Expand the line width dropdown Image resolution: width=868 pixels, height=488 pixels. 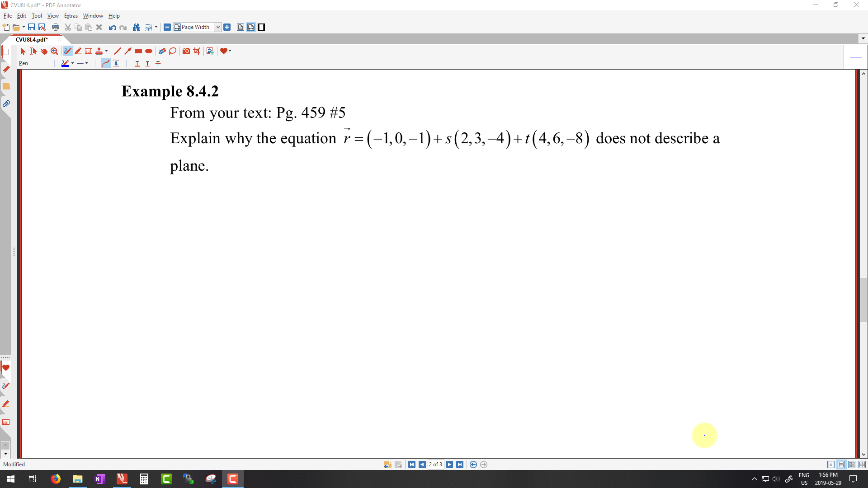[x=87, y=63]
